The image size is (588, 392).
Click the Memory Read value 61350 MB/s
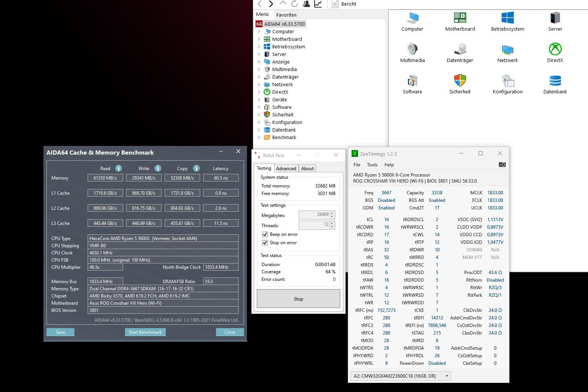105,178
